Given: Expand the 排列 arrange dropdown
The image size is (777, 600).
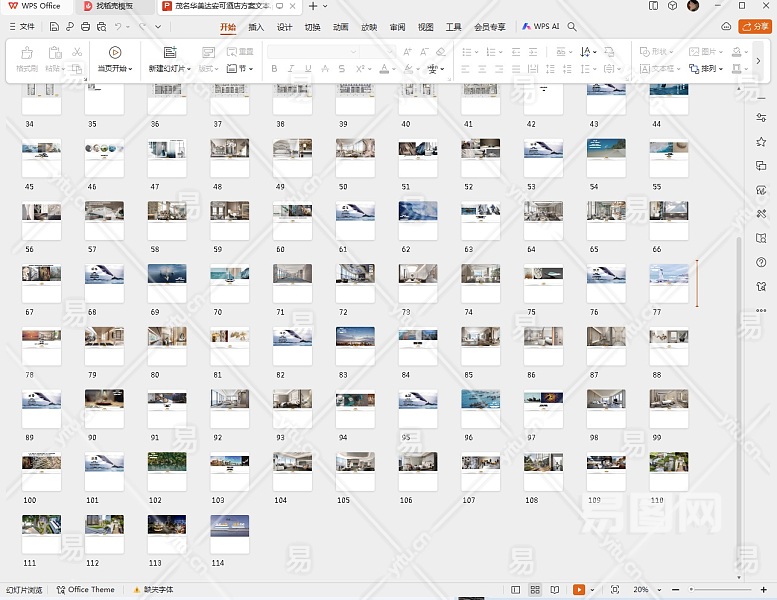Looking at the screenshot, I should tap(708, 69).
